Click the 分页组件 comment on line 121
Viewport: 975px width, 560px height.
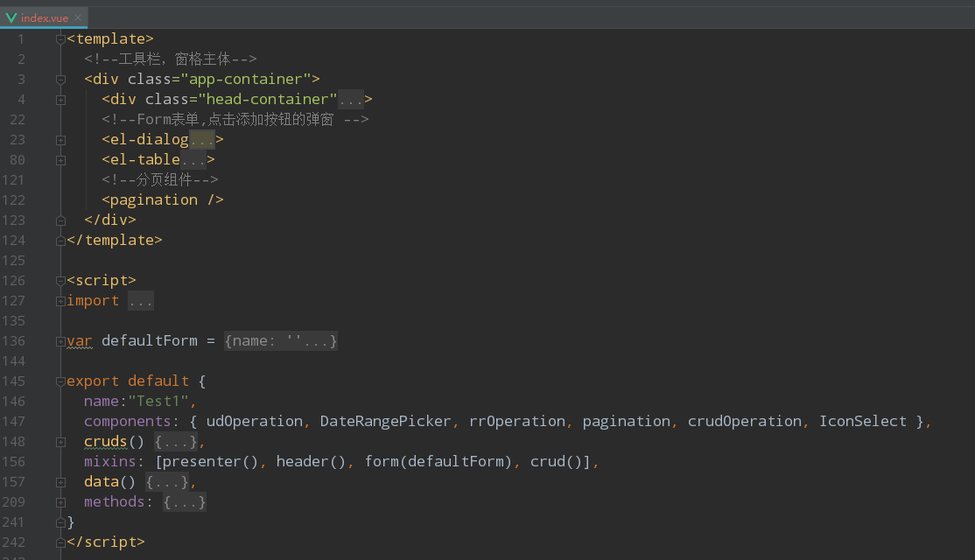[160, 180]
